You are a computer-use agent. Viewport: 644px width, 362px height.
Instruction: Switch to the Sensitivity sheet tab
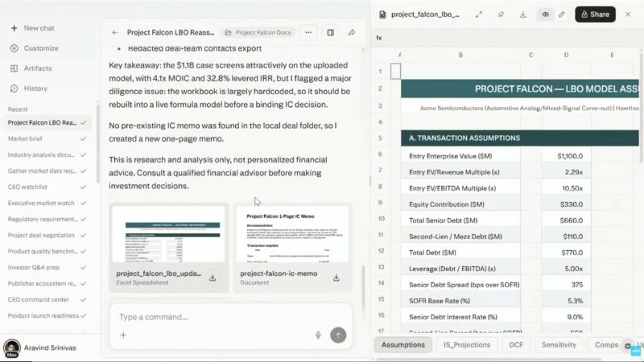click(559, 345)
